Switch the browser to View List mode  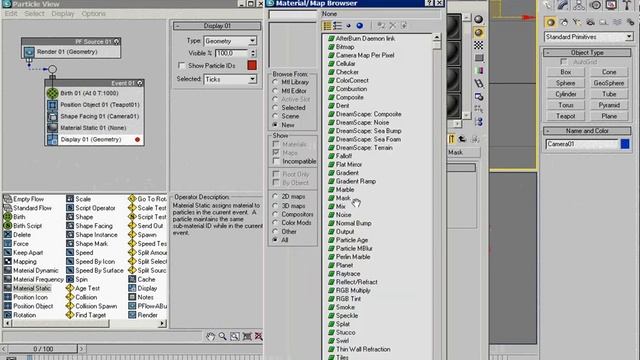(x=338, y=26)
